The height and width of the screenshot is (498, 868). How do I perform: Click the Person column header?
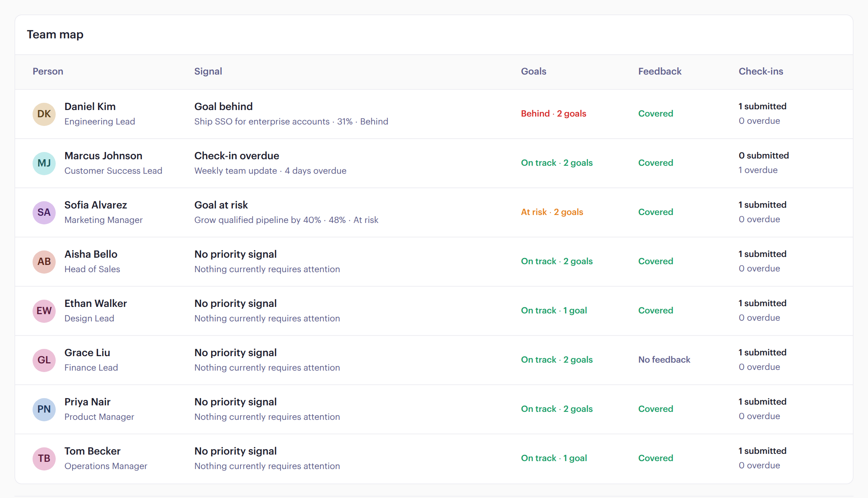click(48, 71)
